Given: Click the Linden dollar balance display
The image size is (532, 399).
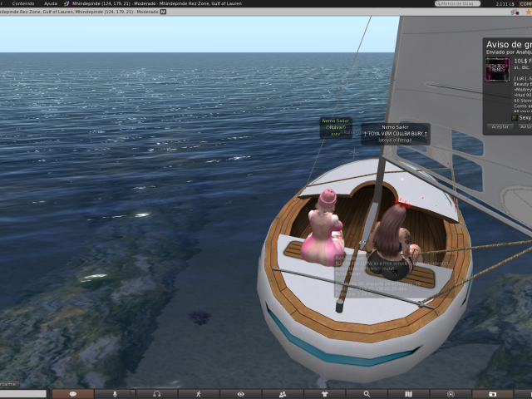Looking at the screenshot, I should click(x=505, y=3).
